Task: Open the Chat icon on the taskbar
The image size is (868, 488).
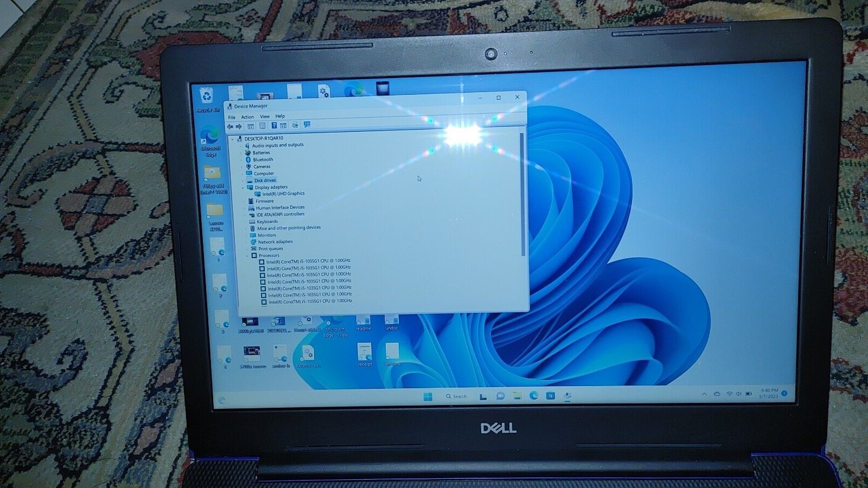Action: (x=500, y=396)
